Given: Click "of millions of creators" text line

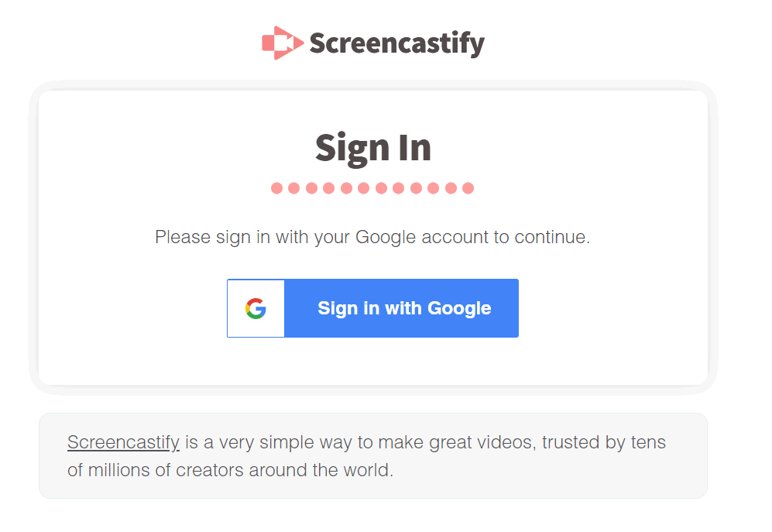Looking at the screenshot, I should (156, 470).
